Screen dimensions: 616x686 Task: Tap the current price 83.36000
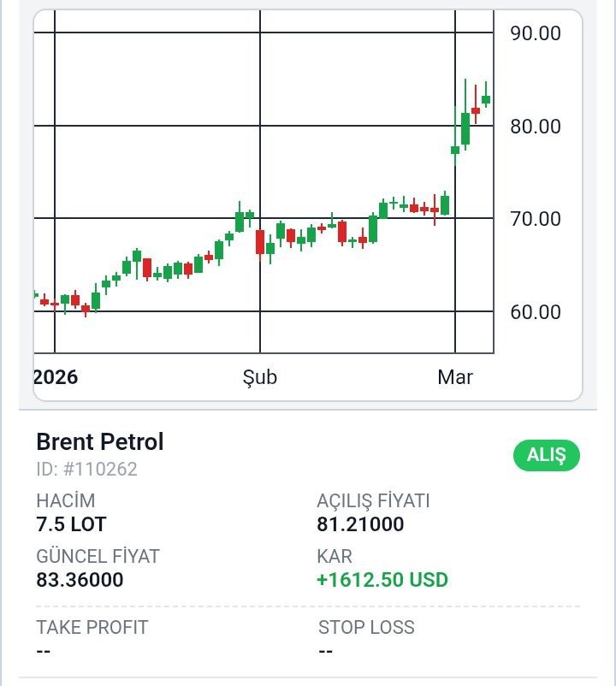80,580
